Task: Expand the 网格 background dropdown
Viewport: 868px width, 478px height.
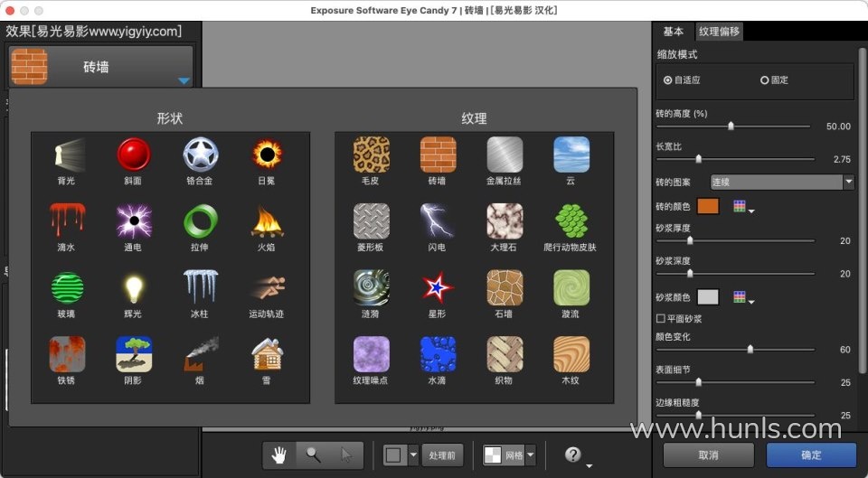Action: pyautogui.click(x=531, y=455)
